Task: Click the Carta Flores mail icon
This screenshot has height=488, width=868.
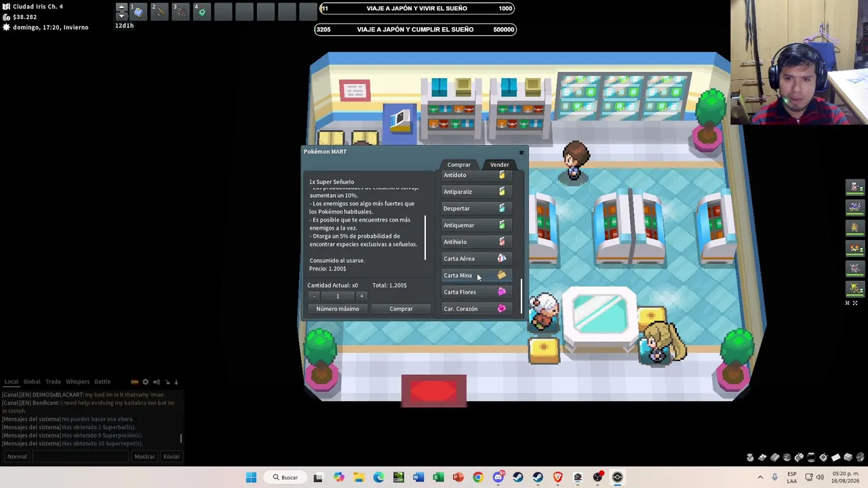Action: tap(502, 292)
